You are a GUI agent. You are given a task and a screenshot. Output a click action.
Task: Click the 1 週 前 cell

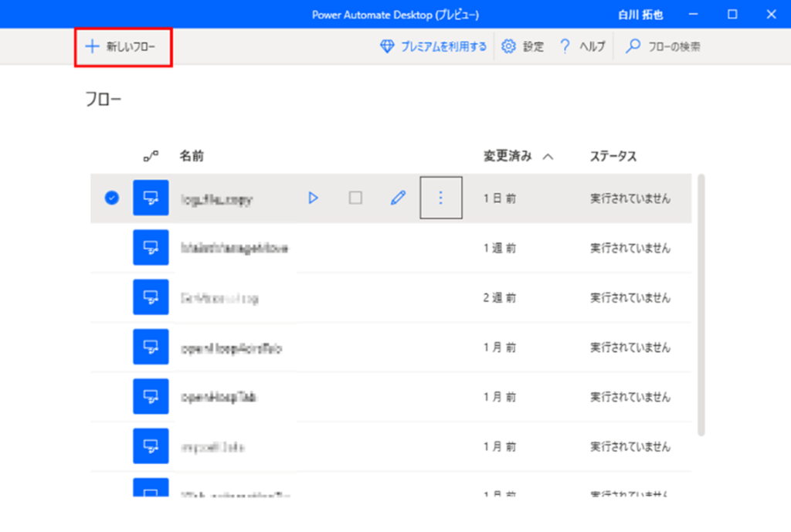[x=500, y=248]
